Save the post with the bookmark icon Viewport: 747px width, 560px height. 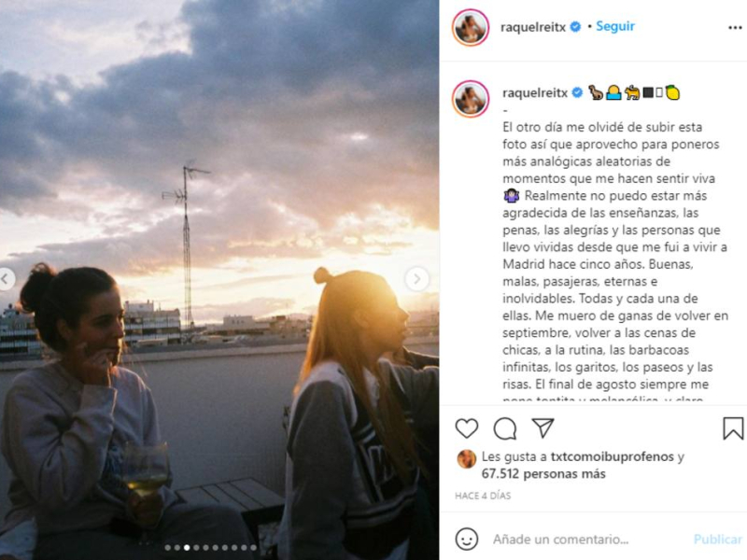(x=733, y=428)
